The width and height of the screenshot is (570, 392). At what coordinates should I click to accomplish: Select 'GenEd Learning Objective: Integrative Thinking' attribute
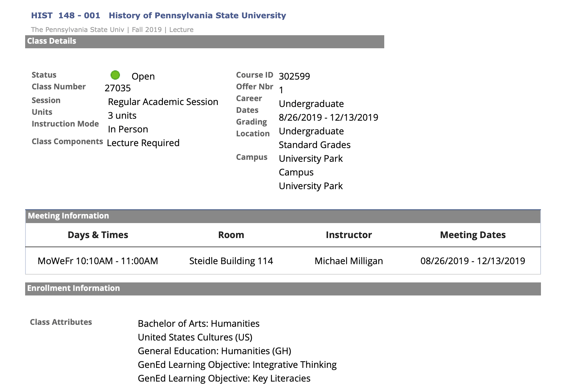point(237,365)
